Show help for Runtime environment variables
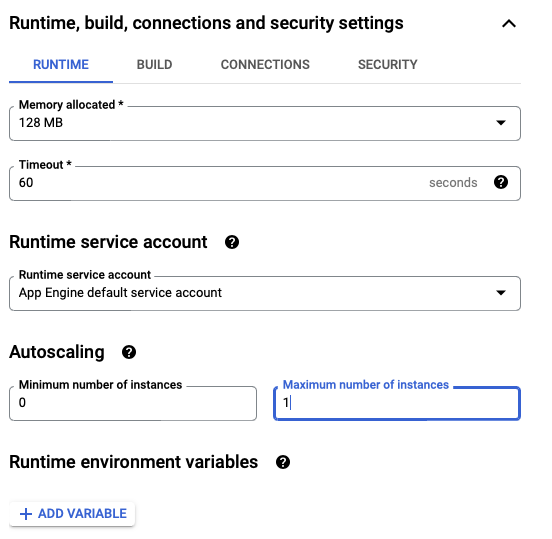 283,462
